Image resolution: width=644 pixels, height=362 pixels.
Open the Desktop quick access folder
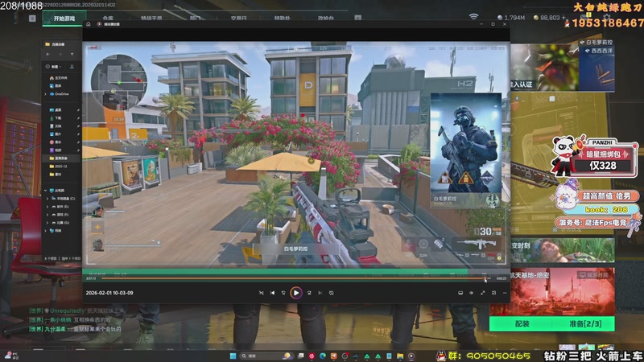56,110
